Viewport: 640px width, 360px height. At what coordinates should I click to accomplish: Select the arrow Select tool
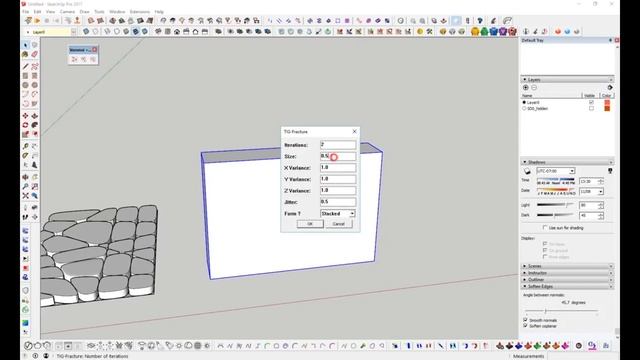(26, 45)
